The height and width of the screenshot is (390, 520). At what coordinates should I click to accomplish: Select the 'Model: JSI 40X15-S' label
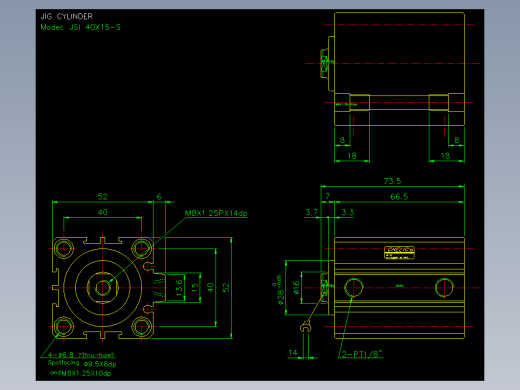pyautogui.click(x=80, y=27)
